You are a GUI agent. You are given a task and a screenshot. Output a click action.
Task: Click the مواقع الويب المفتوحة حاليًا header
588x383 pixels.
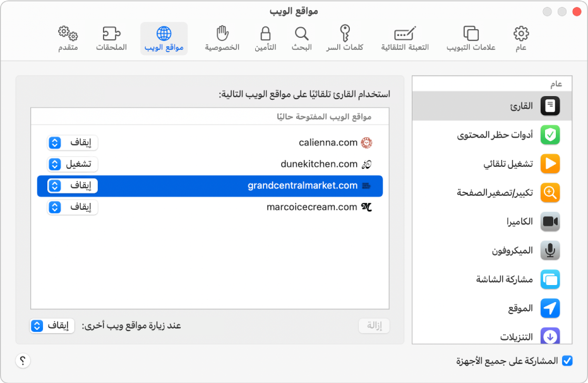(324, 117)
